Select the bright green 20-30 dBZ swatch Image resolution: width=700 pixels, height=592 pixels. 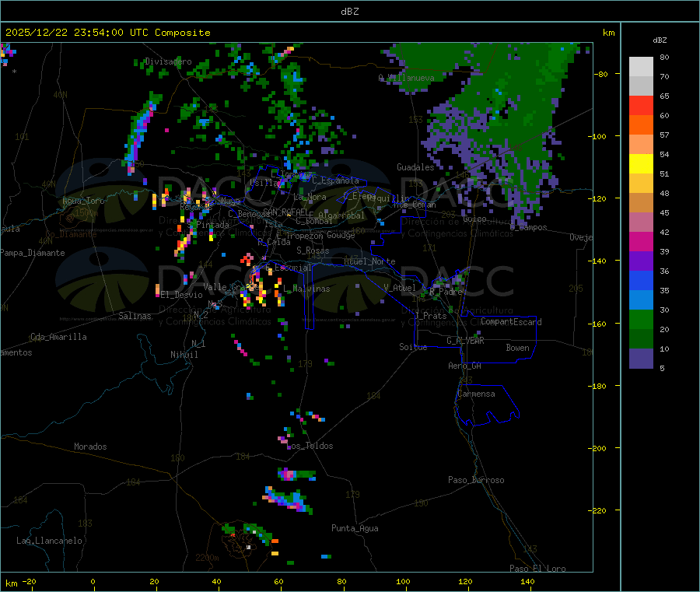tap(641, 319)
